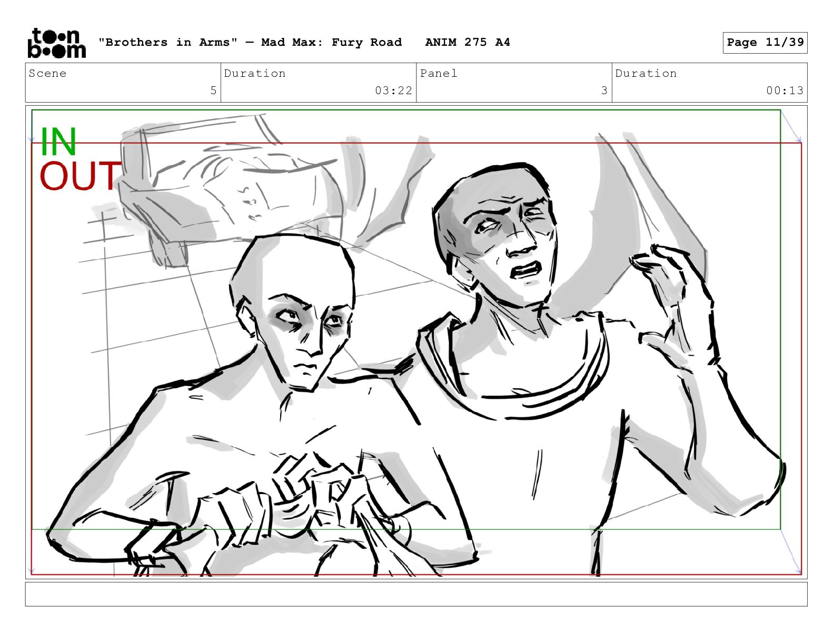Viewport: 834px width, 644px height.
Task: Click the scene number 5
Action: (213, 90)
